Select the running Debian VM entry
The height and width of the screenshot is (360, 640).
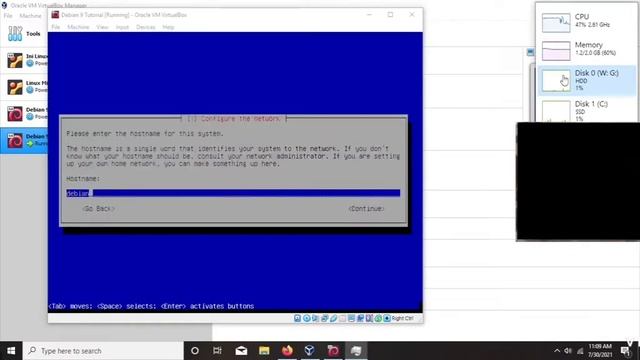(x=24, y=140)
